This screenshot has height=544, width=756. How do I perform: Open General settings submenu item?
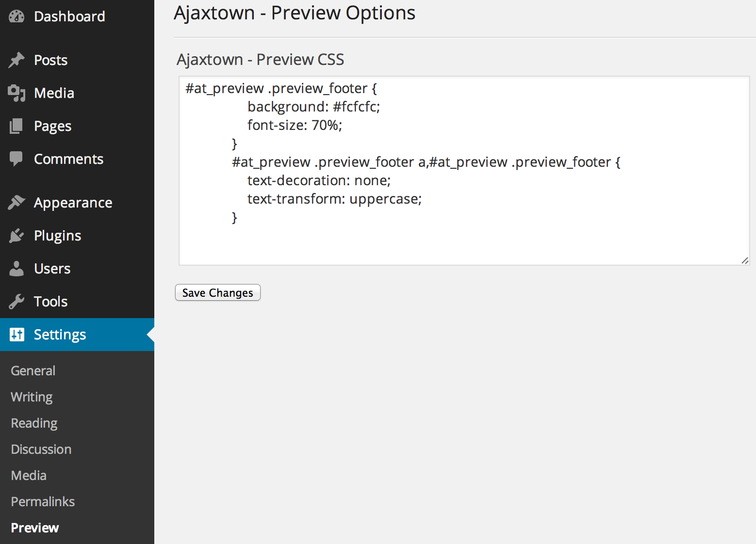pos(33,371)
